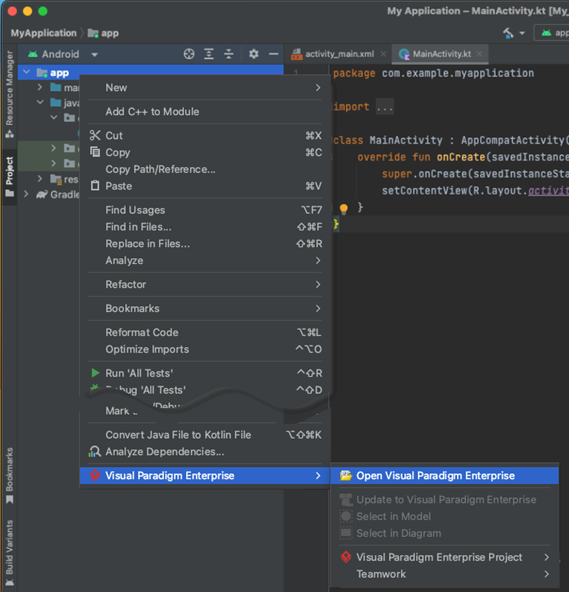
Task: Open the Analyze submenu
Action: click(x=205, y=261)
